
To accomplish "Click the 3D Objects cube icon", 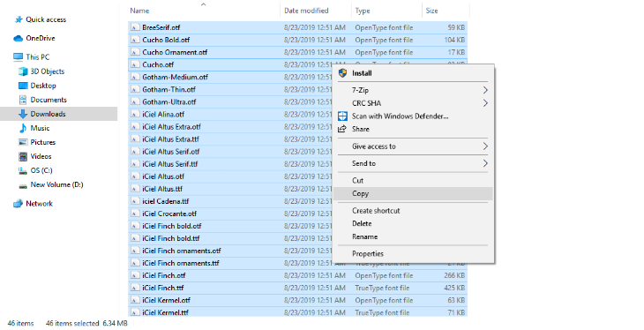I will point(23,71).
